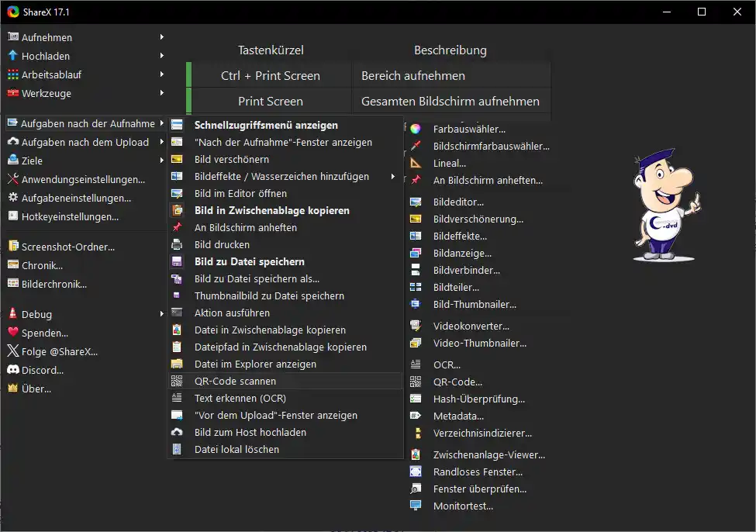Click the gear icon for Aufgabeneinstellungen
Image resolution: width=756 pixels, height=532 pixels.
tap(13, 197)
